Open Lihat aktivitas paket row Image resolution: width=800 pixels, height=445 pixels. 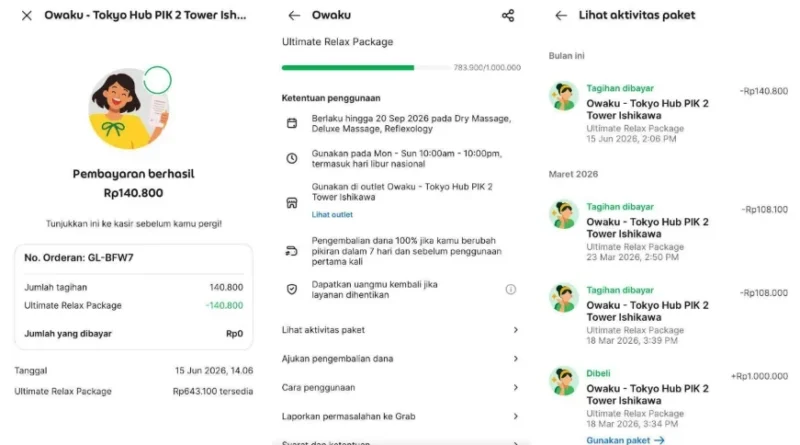[x=401, y=330]
